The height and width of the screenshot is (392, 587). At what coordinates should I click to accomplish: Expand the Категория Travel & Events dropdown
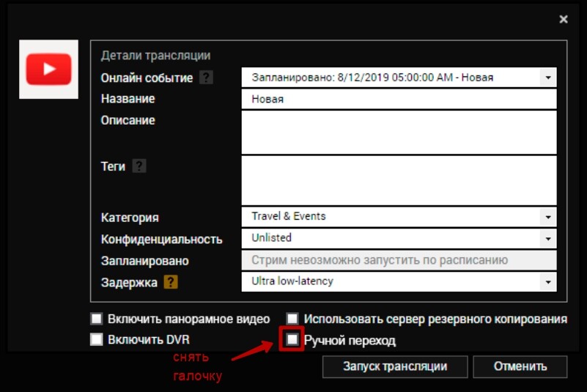[x=548, y=217]
